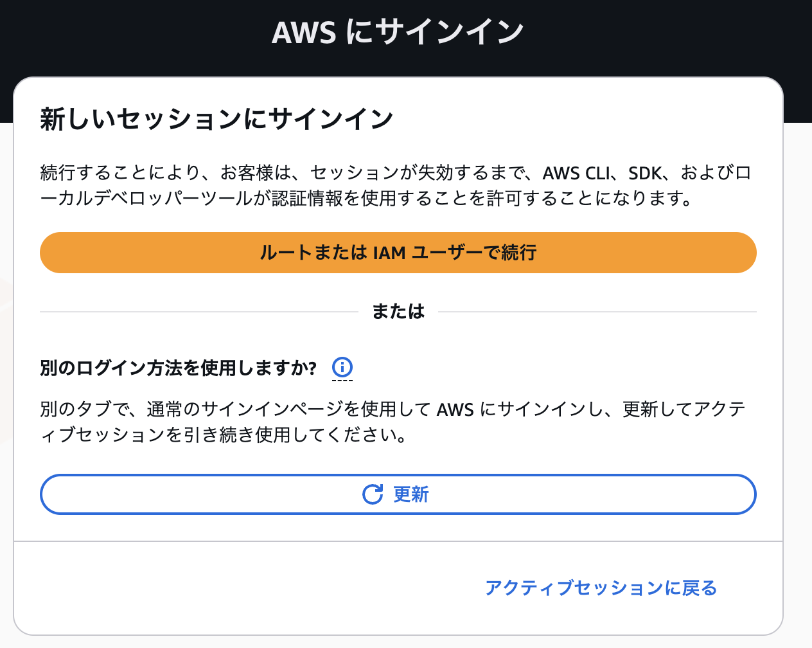Click the AWS にサインイン page title

[x=398, y=32]
